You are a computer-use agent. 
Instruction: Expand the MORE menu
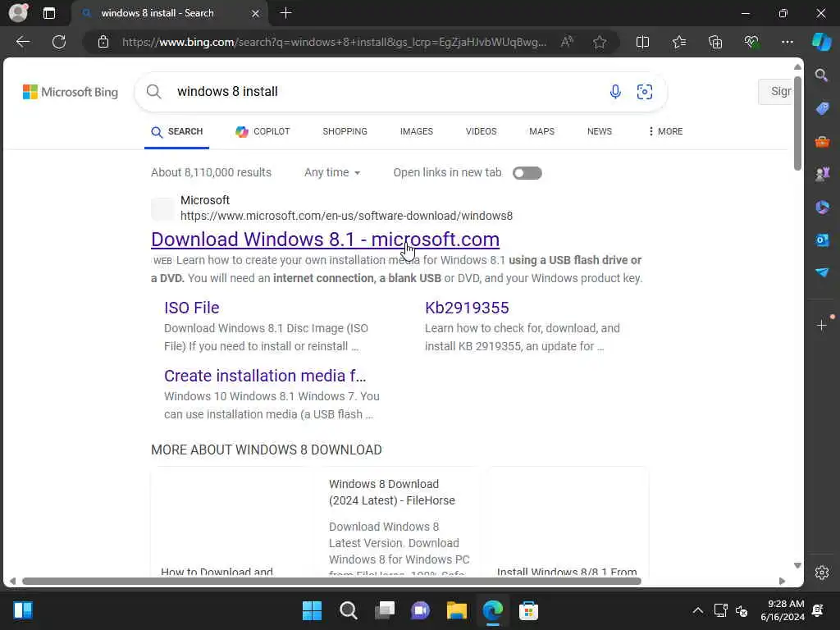click(x=665, y=131)
